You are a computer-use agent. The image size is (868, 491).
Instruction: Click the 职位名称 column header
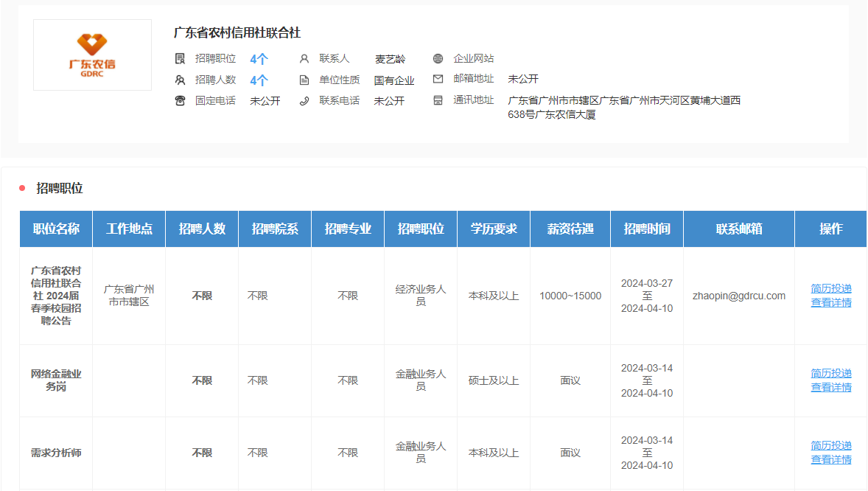pos(56,229)
